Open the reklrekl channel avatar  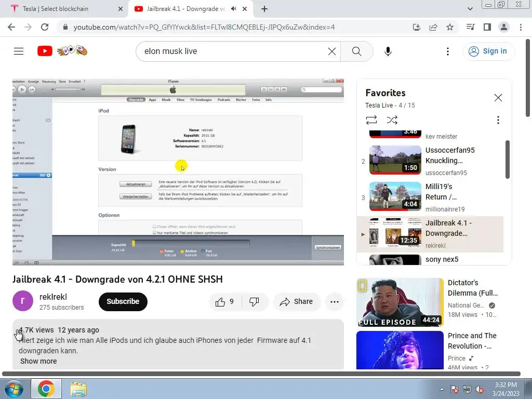click(x=23, y=301)
